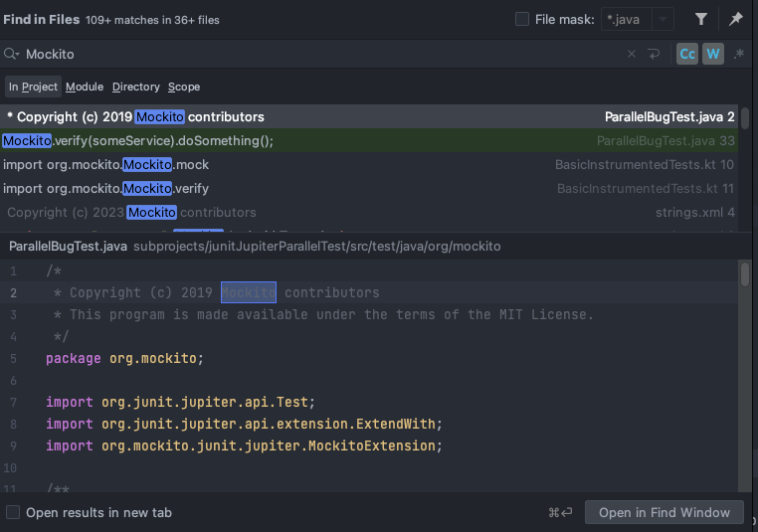Screen dimensions: 758x532
Task: Enable the File mask checkbox
Action: click(x=522, y=19)
